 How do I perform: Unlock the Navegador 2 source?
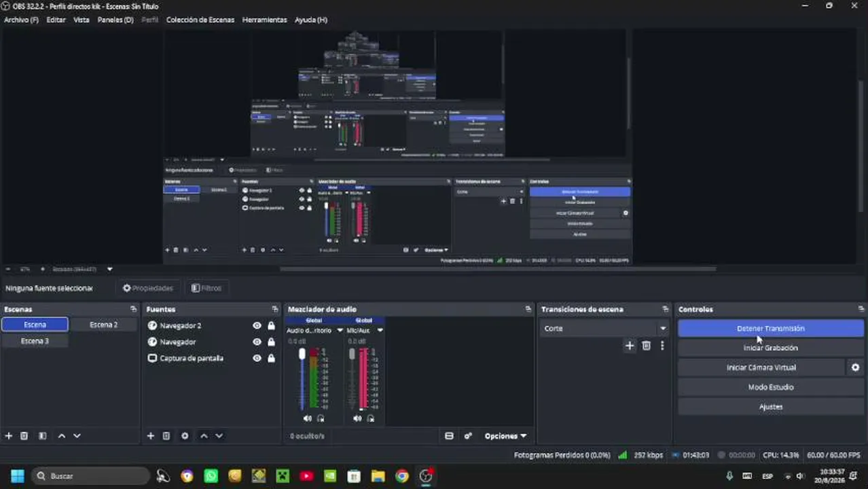point(271,326)
